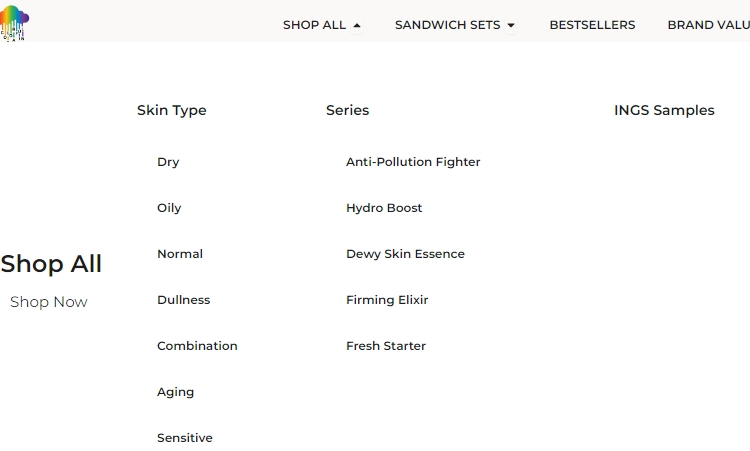Open the Aging skin category

[176, 392]
